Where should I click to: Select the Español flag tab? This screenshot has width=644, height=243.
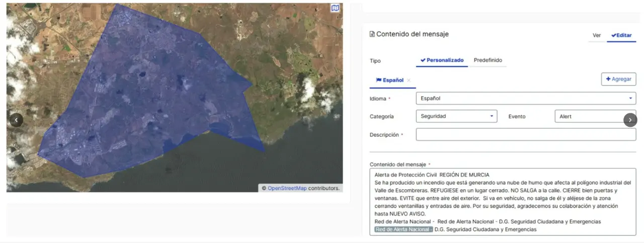[390, 80]
